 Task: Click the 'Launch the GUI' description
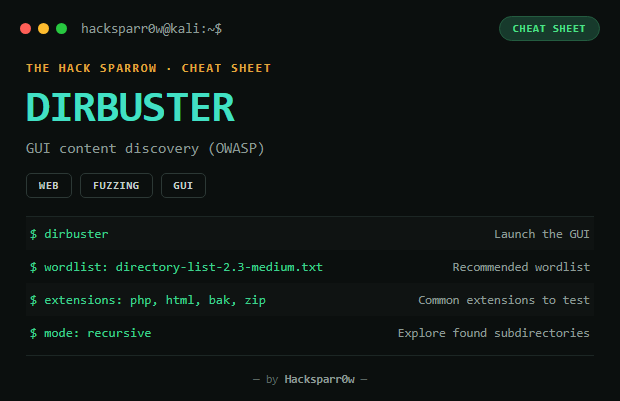(542, 234)
